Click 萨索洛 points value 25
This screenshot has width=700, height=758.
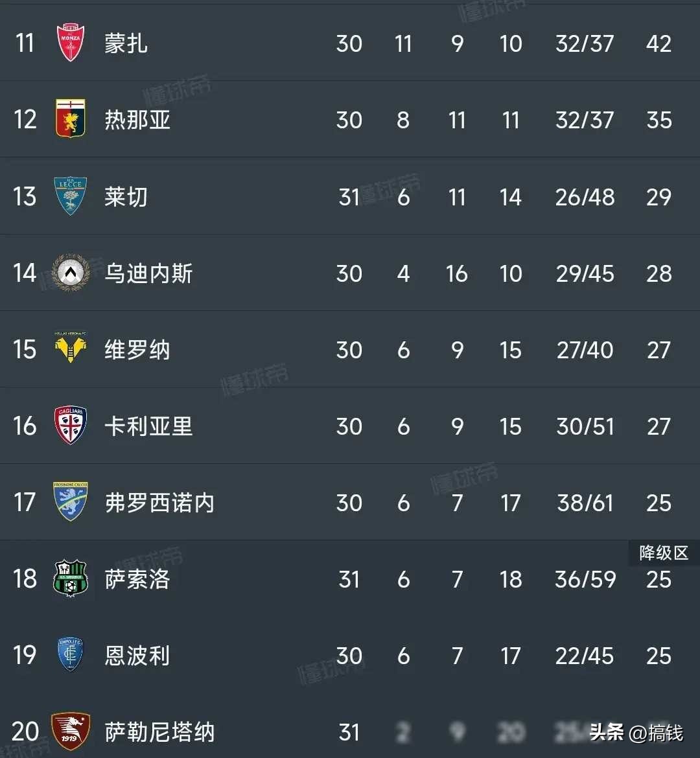pos(659,579)
